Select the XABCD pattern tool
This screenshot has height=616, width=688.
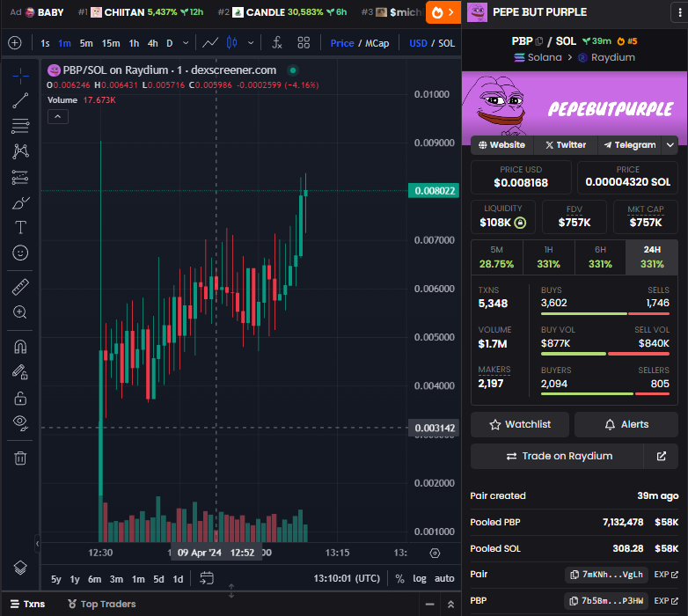pyautogui.click(x=20, y=151)
